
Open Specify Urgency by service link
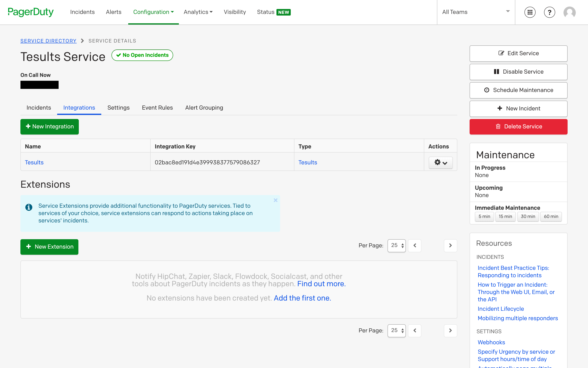(516, 356)
